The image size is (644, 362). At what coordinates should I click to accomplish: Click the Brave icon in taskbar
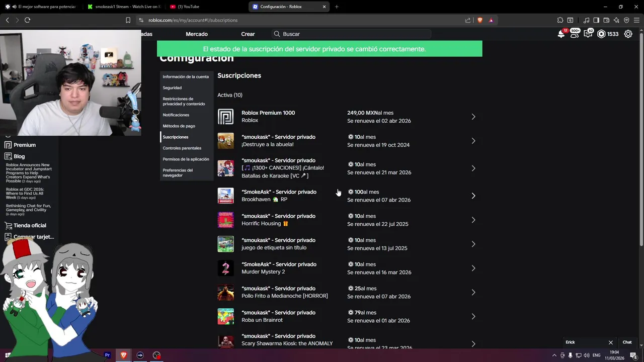[124, 355]
